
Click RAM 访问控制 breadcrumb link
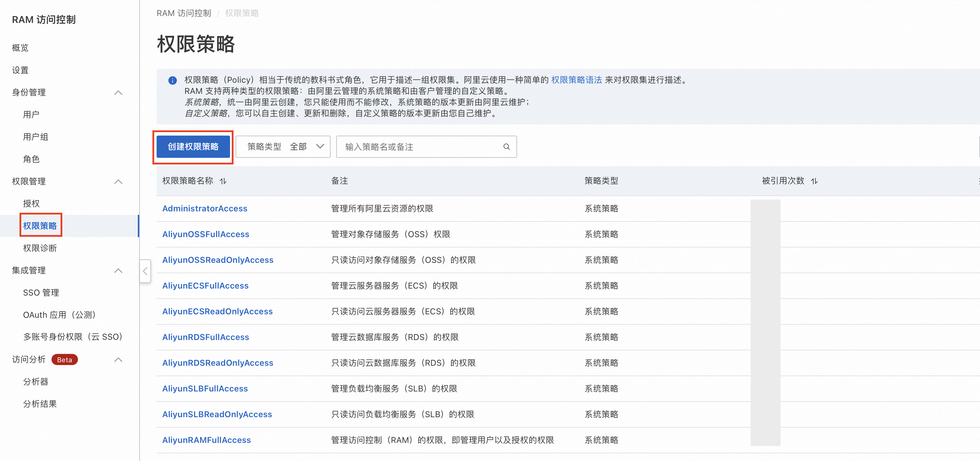point(184,13)
